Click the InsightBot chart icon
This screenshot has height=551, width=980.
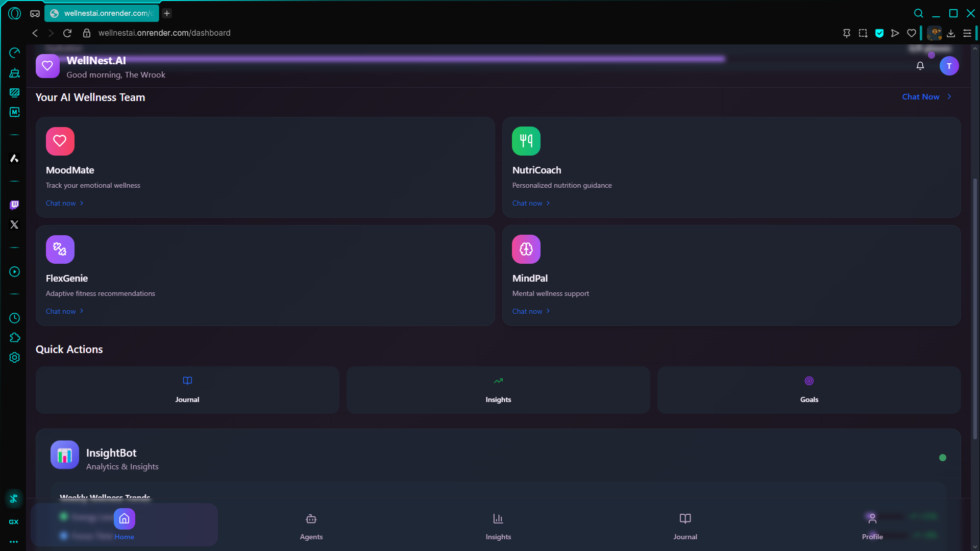[65, 455]
